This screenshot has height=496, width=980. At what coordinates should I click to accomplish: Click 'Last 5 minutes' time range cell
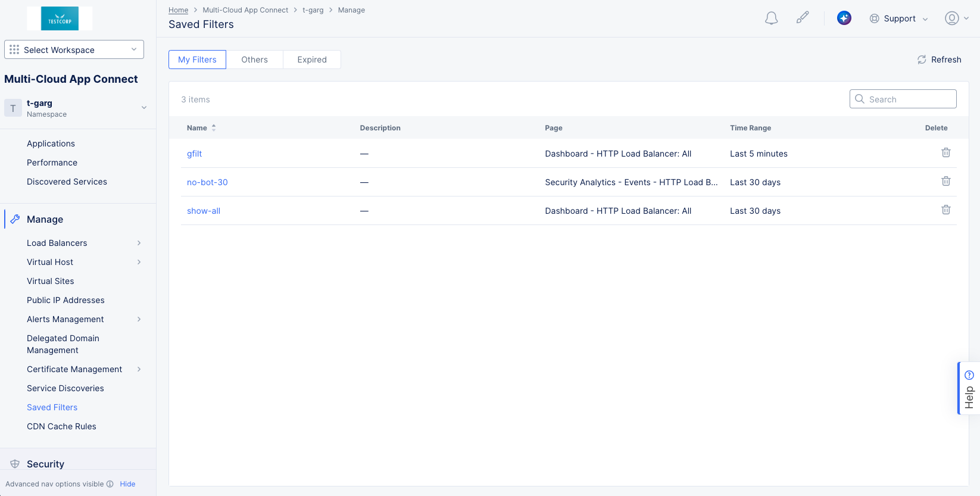pyautogui.click(x=759, y=154)
